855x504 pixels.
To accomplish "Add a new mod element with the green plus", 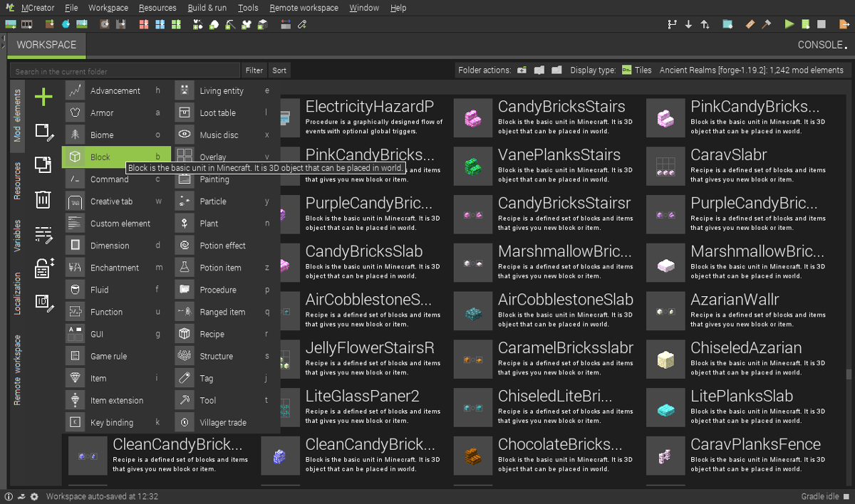I will (x=43, y=98).
